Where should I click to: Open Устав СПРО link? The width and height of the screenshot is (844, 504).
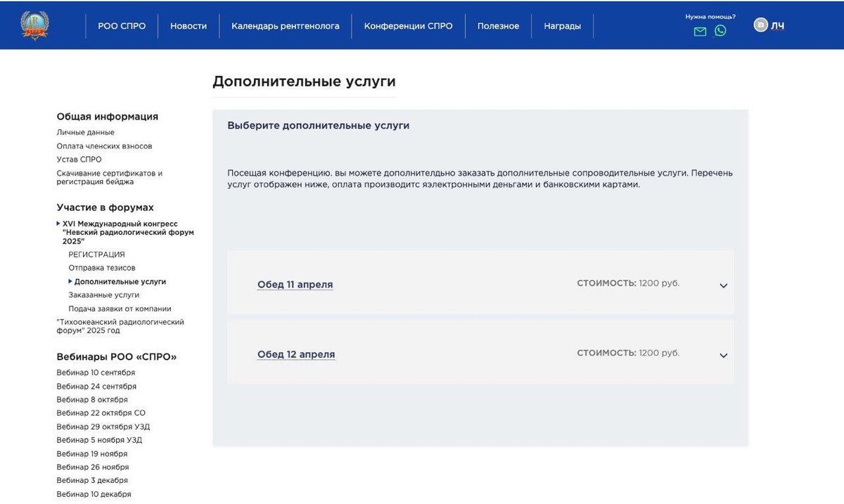coord(79,160)
